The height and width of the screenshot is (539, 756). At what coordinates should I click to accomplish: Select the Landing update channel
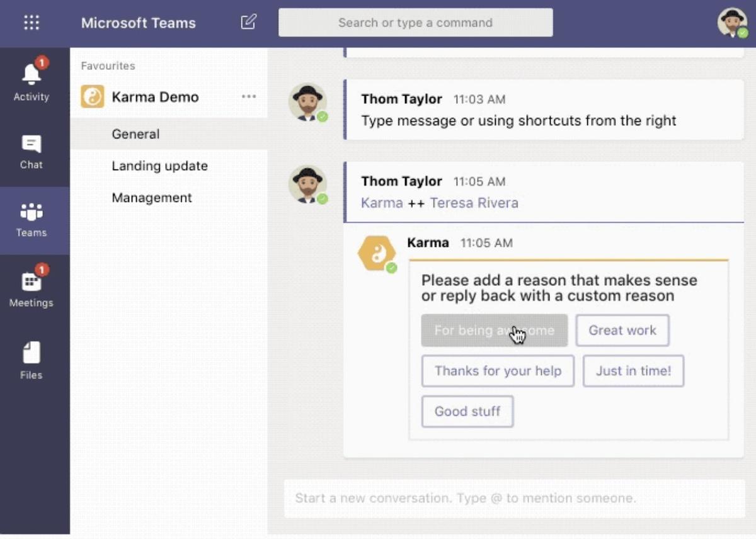click(159, 166)
